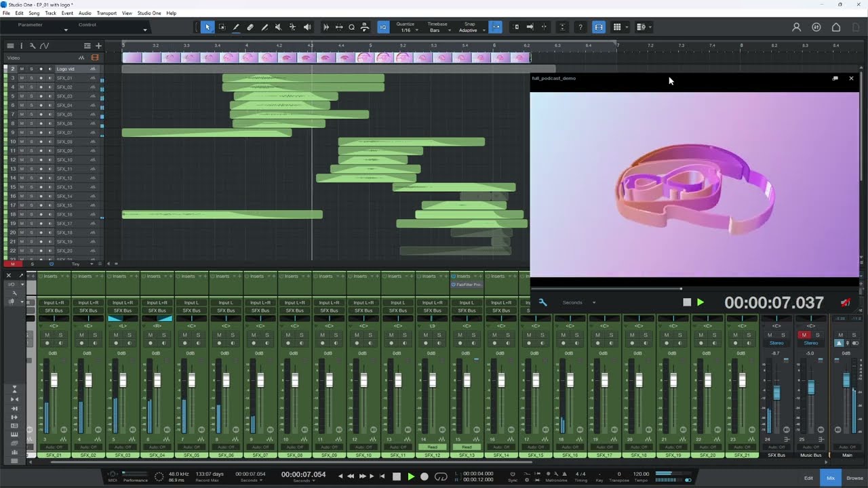Toggle the transport loop button
Screen dimensions: 868x488
point(441,476)
